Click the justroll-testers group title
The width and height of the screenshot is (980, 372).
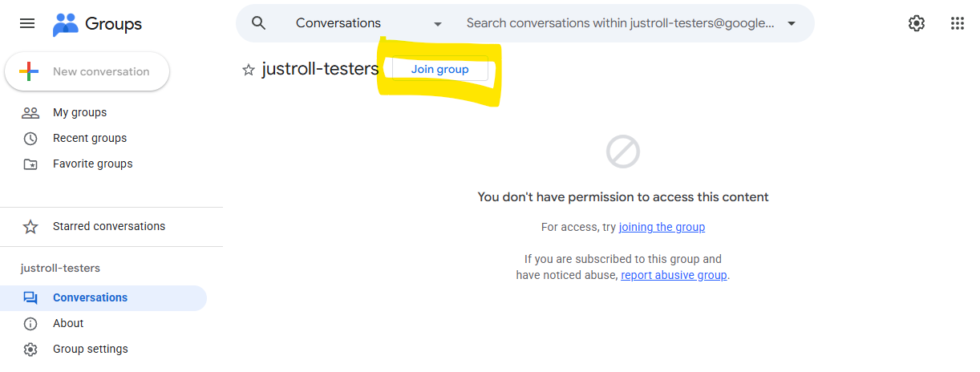pyautogui.click(x=320, y=70)
